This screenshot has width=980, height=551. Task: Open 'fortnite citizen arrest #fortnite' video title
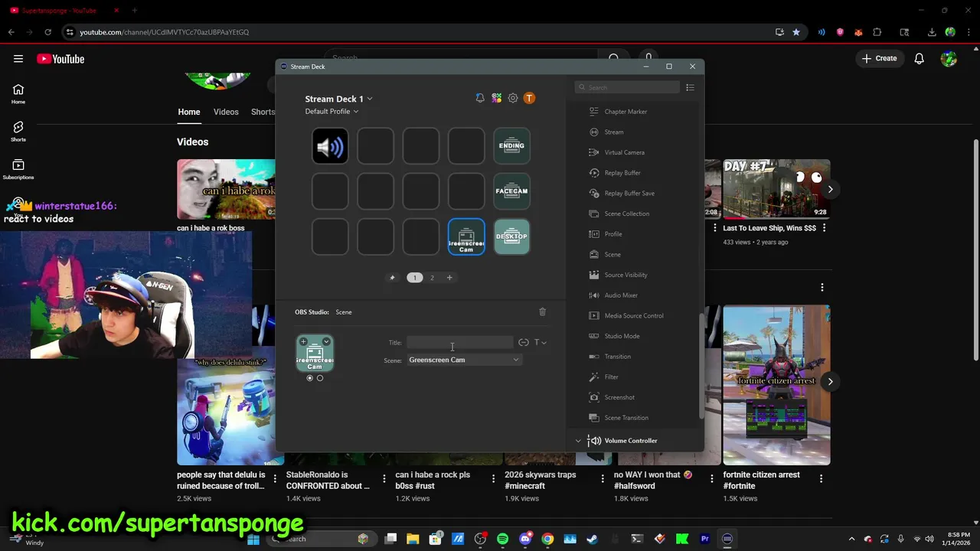coord(762,480)
